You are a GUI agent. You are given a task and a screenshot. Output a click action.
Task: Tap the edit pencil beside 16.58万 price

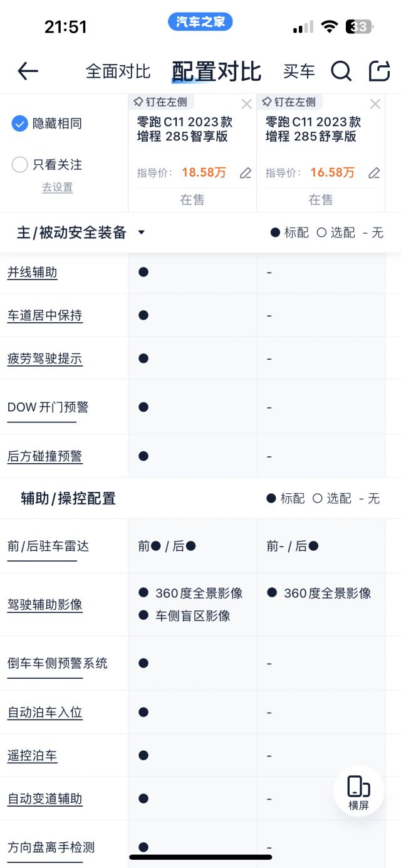point(373,174)
